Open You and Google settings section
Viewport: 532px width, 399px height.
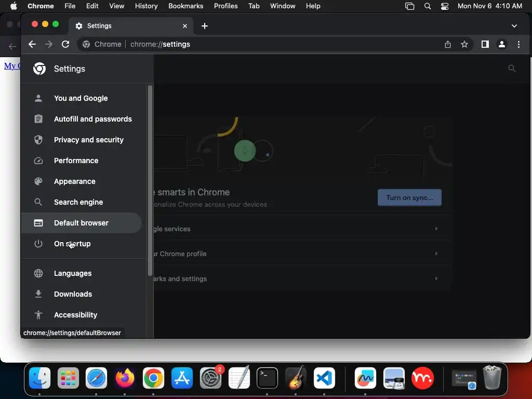click(82, 98)
